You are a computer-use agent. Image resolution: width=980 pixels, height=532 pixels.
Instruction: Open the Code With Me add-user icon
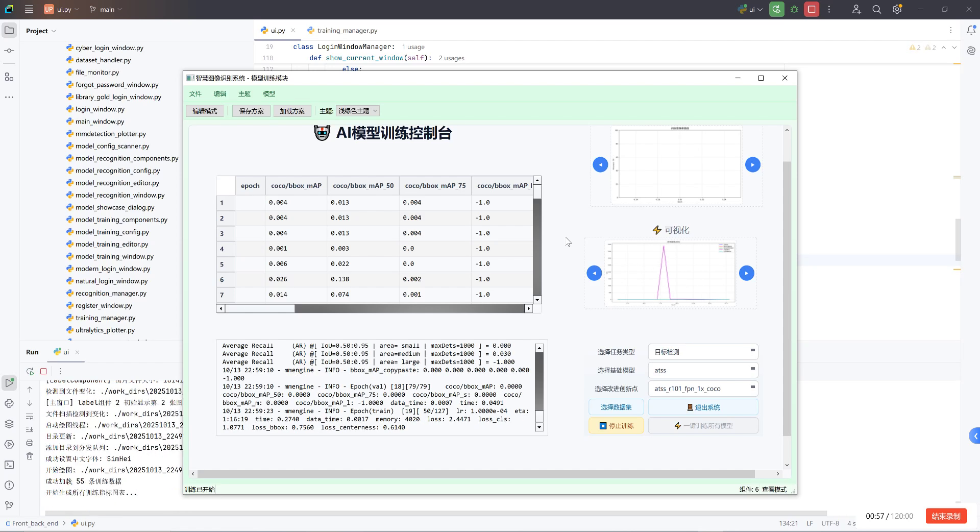(856, 9)
